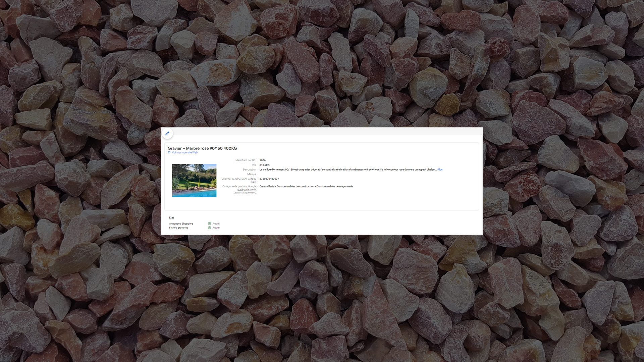The image size is (644, 362).
Task: Click the Marque label
Action: tap(252, 174)
